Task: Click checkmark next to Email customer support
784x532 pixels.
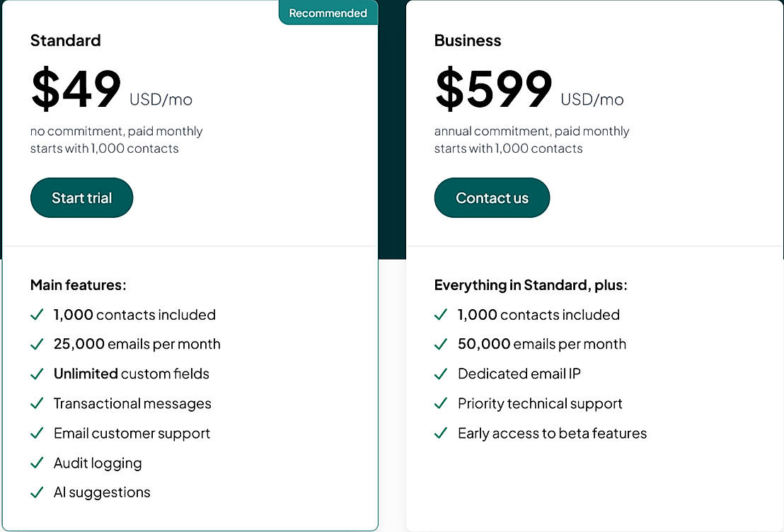Action: coord(38,434)
